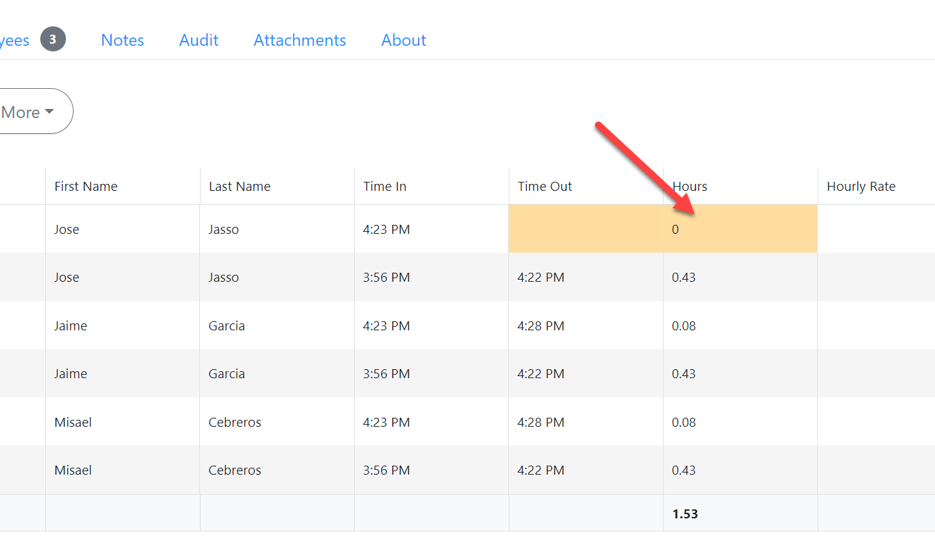Select Misael's 0.08 Hours cell

(x=684, y=422)
